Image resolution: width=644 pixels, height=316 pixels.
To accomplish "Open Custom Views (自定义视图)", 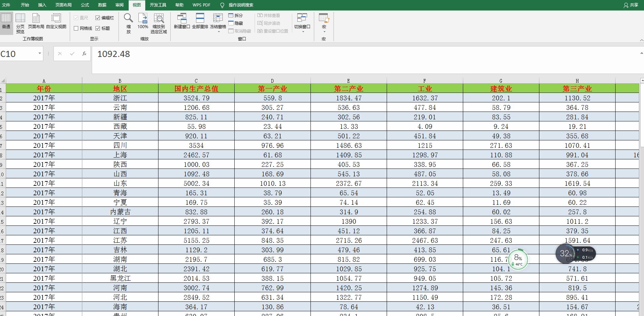I will [56, 21].
